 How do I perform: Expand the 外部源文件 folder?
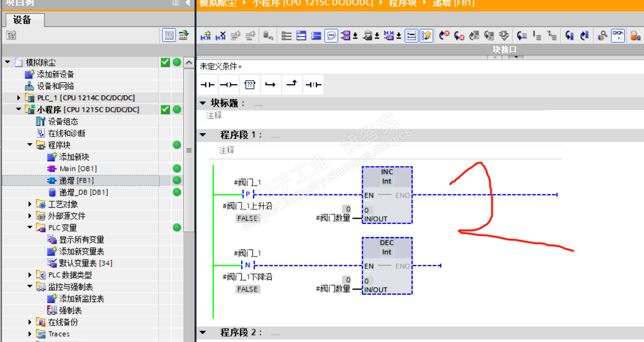30,216
